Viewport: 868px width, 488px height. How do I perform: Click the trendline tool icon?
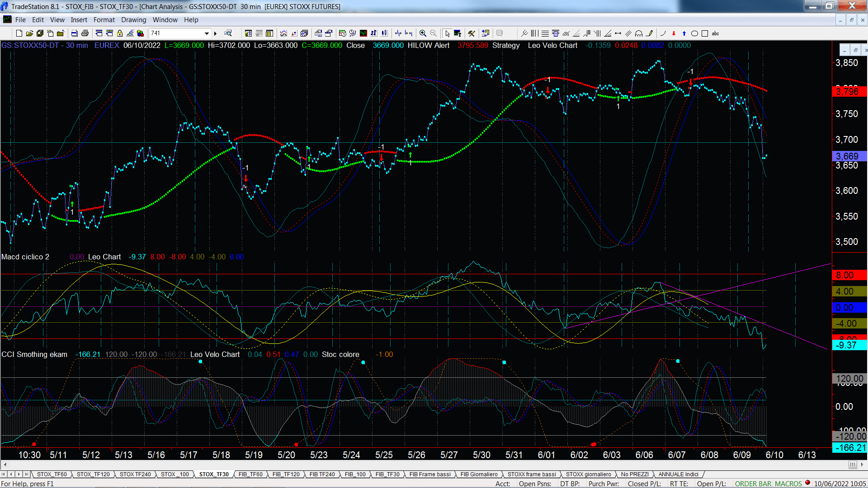pos(524,33)
